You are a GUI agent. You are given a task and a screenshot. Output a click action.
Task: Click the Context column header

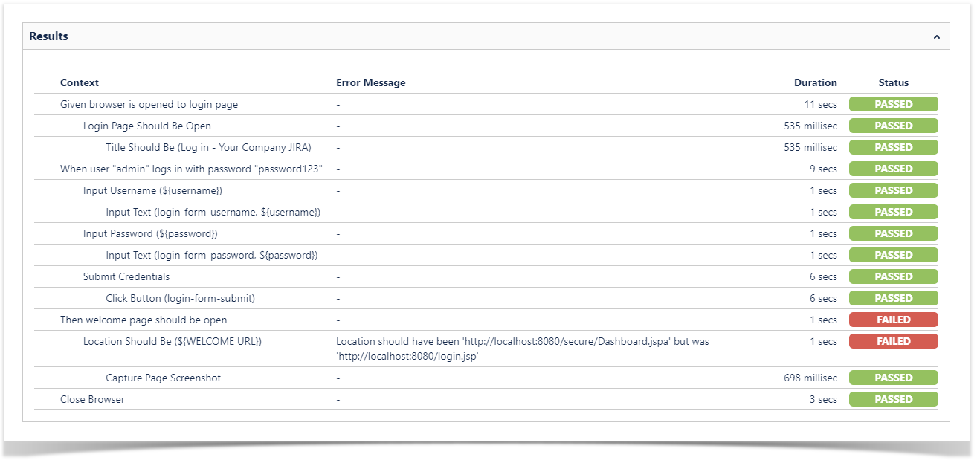coord(80,82)
